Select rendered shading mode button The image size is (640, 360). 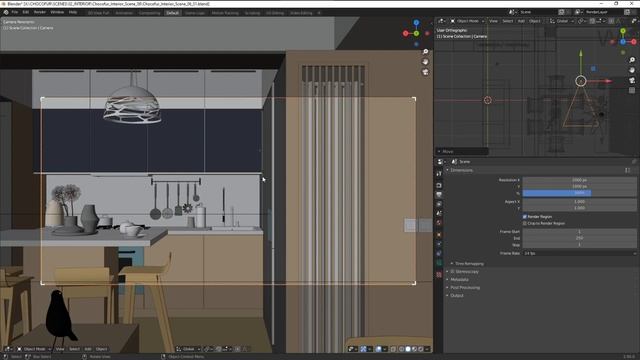coord(420,349)
